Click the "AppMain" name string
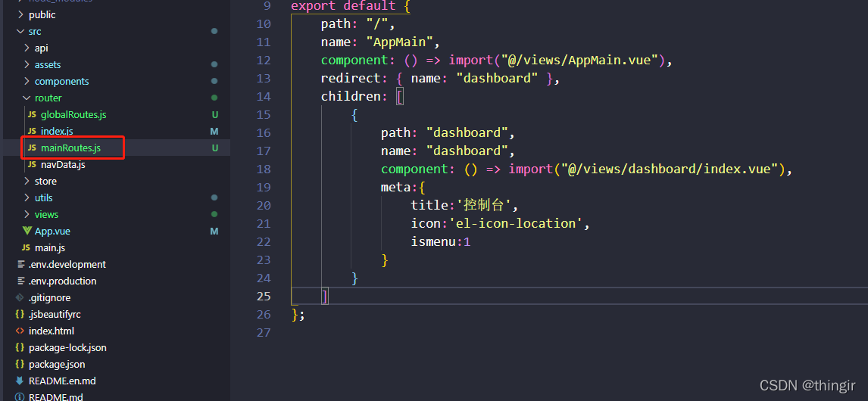Viewport: 868px width, 401px height. tap(400, 42)
